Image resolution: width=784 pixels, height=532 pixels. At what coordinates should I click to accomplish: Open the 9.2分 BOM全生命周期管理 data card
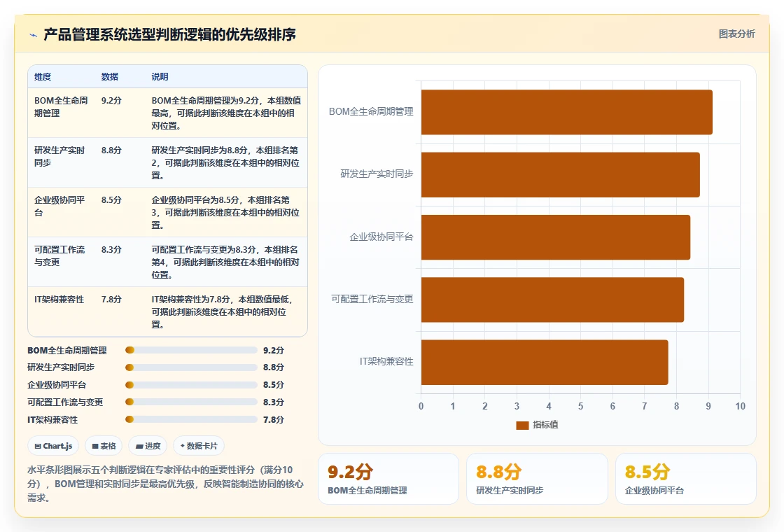388,479
